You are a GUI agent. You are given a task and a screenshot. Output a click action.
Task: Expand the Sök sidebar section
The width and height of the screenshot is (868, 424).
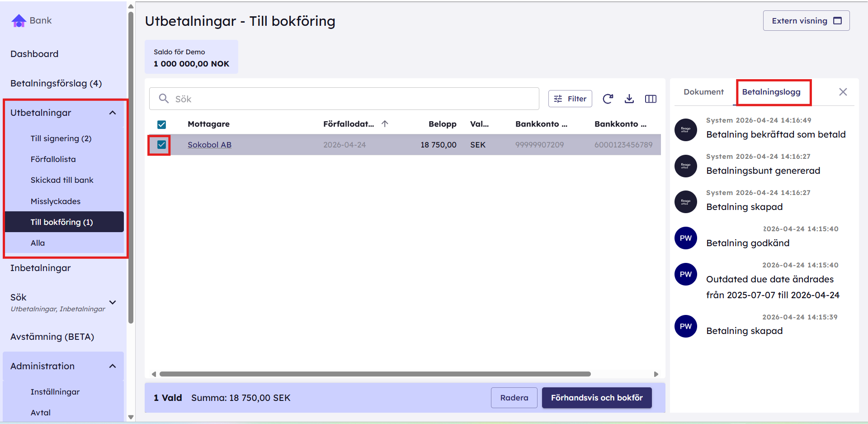(x=113, y=302)
